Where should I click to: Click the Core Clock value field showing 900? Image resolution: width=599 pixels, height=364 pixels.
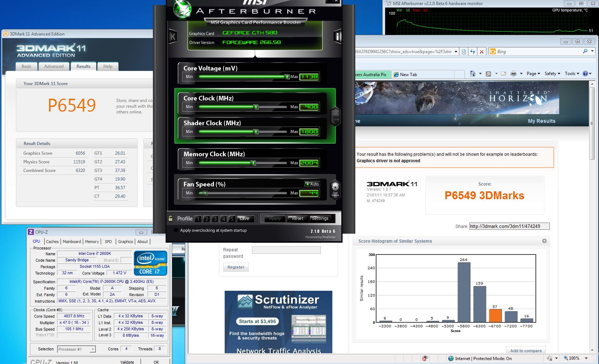[309, 107]
